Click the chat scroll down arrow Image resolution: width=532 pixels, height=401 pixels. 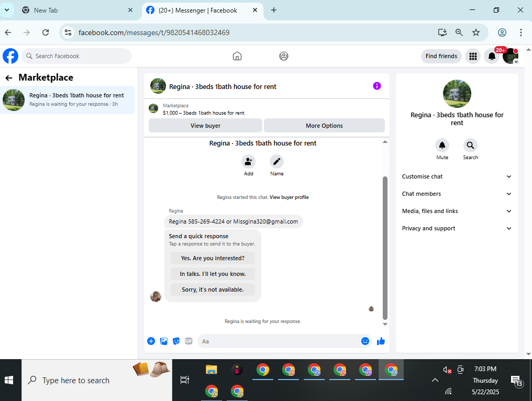[x=385, y=325]
